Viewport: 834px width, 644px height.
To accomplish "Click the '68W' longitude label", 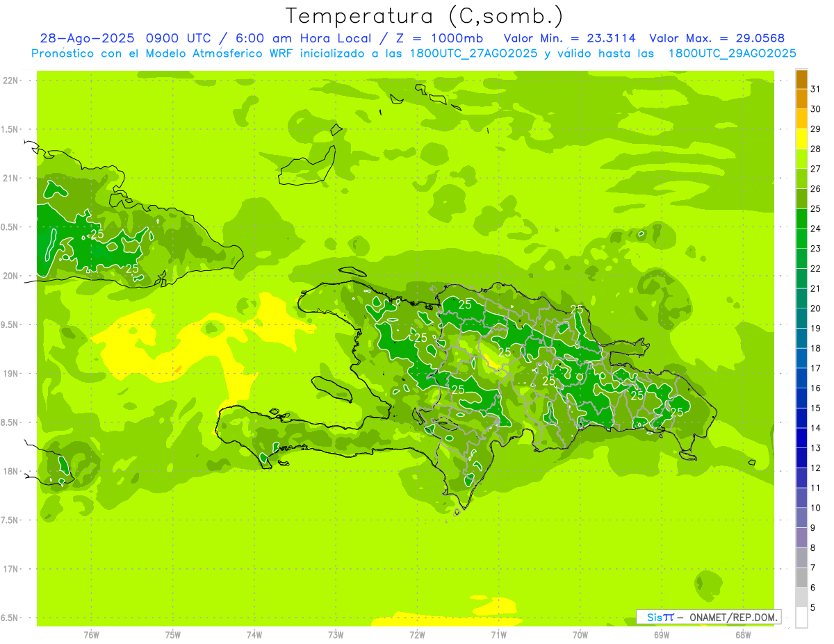I will (x=743, y=634).
